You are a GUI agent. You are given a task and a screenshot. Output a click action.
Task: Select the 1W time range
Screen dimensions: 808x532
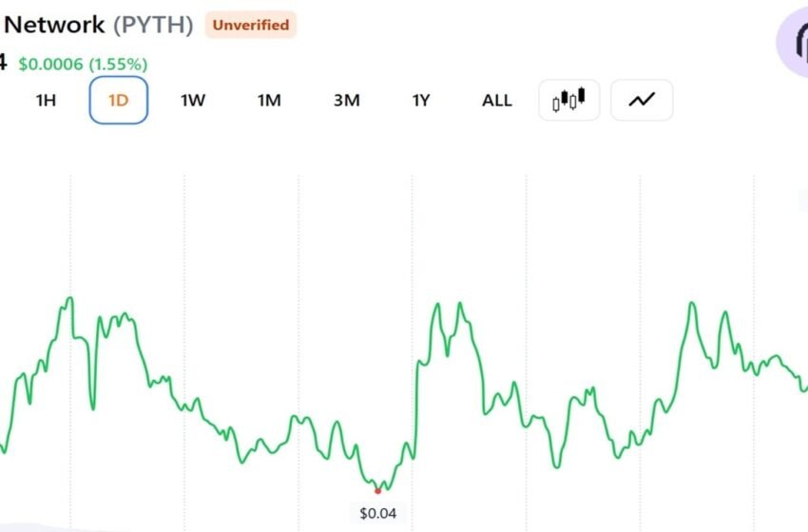coord(193,100)
